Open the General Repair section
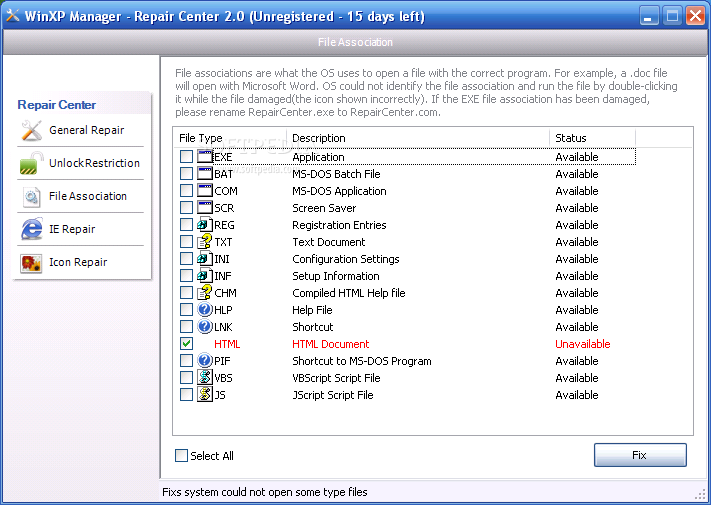Viewport: 711px width, 505px height. pyautogui.click(x=80, y=131)
